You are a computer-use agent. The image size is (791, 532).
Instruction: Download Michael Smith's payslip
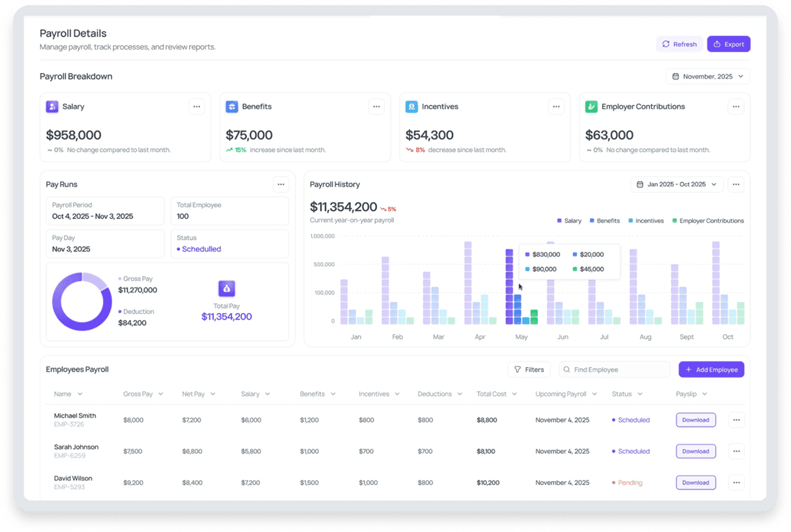tap(695, 420)
